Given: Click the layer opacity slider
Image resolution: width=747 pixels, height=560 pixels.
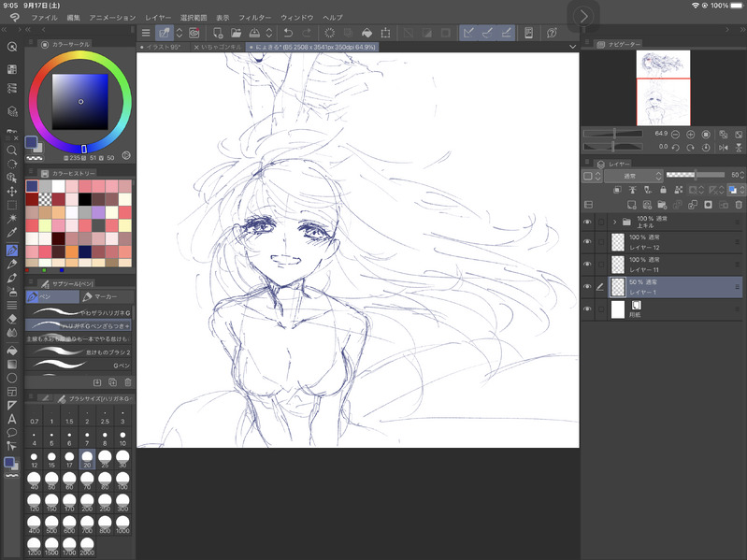Looking at the screenshot, I should point(696,175).
